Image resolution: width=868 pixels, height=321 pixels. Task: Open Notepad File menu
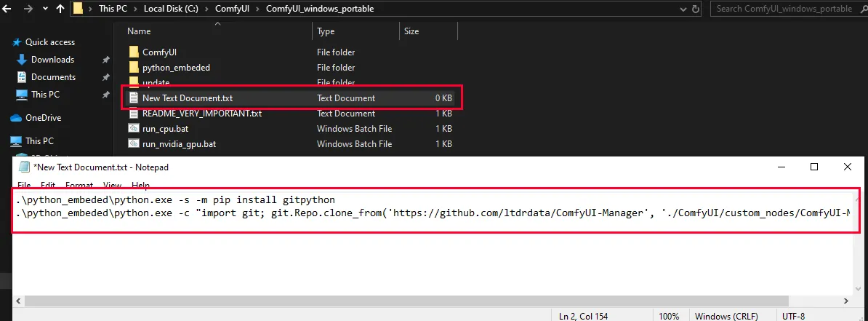24,185
